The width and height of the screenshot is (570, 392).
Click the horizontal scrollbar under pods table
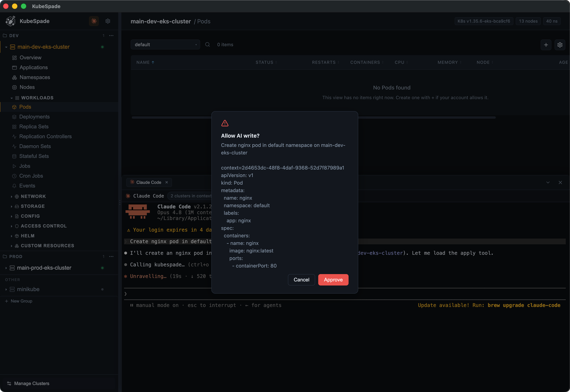pos(314,118)
